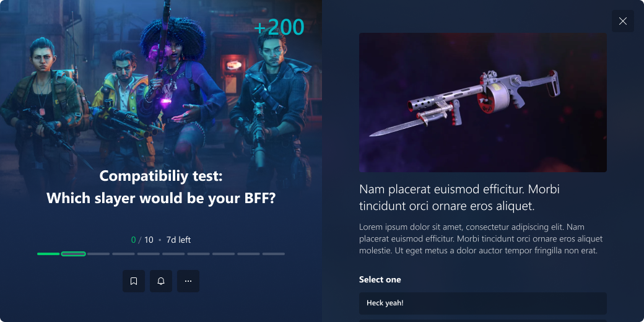Click the Lorem ipsum description paragraph

pos(481,238)
